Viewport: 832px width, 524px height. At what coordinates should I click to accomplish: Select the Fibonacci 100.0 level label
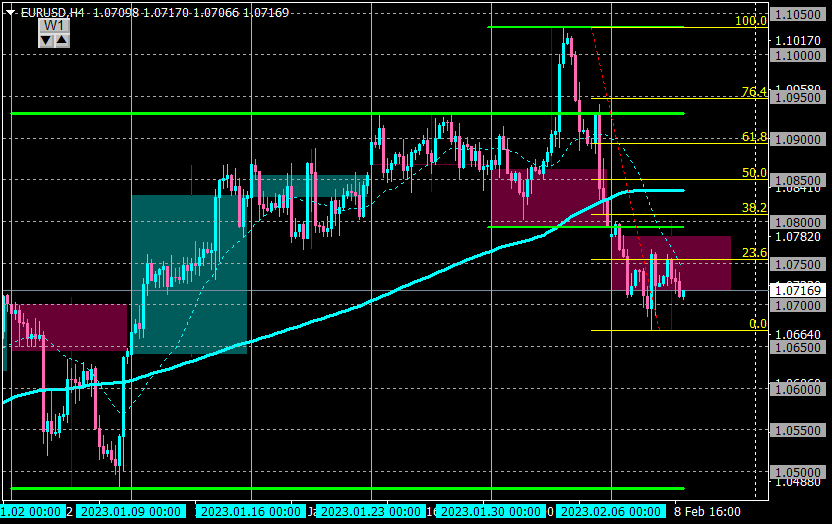point(750,20)
